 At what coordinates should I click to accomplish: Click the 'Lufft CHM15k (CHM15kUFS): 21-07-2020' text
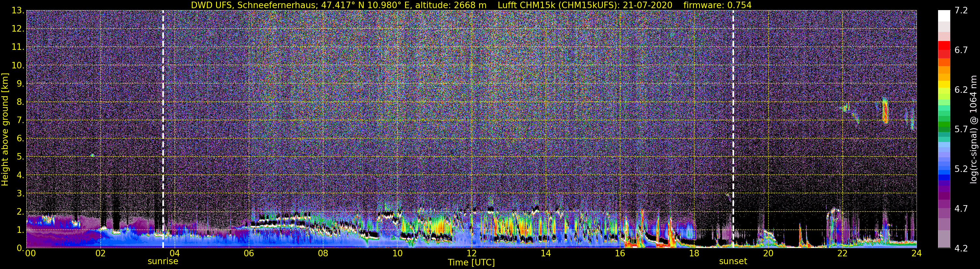(x=585, y=5)
